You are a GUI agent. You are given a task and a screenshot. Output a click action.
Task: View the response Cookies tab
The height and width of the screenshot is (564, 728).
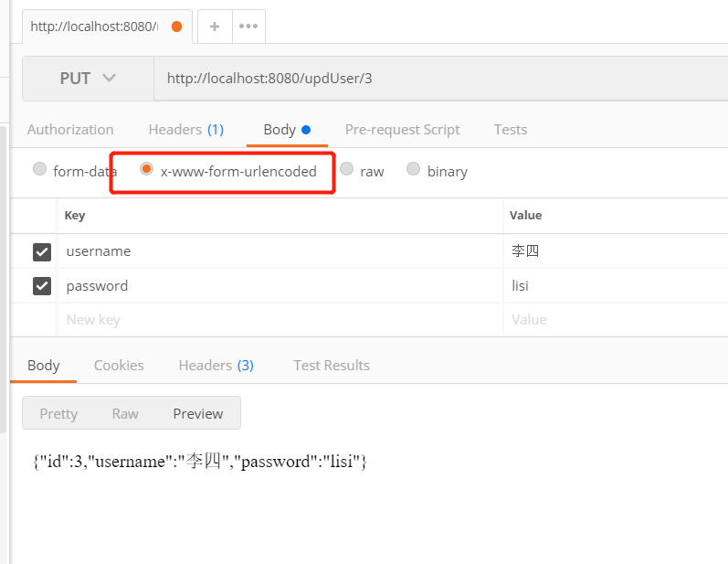(x=119, y=366)
